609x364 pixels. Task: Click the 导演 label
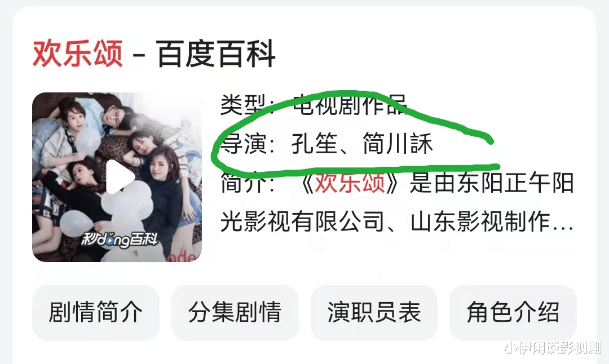(244, 143)
